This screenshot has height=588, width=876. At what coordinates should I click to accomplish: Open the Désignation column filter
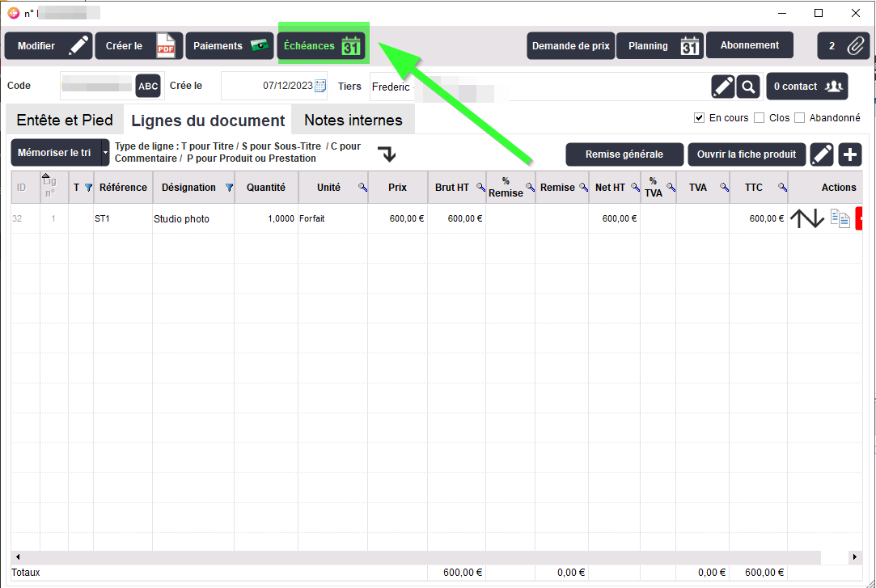click(229, 188)
